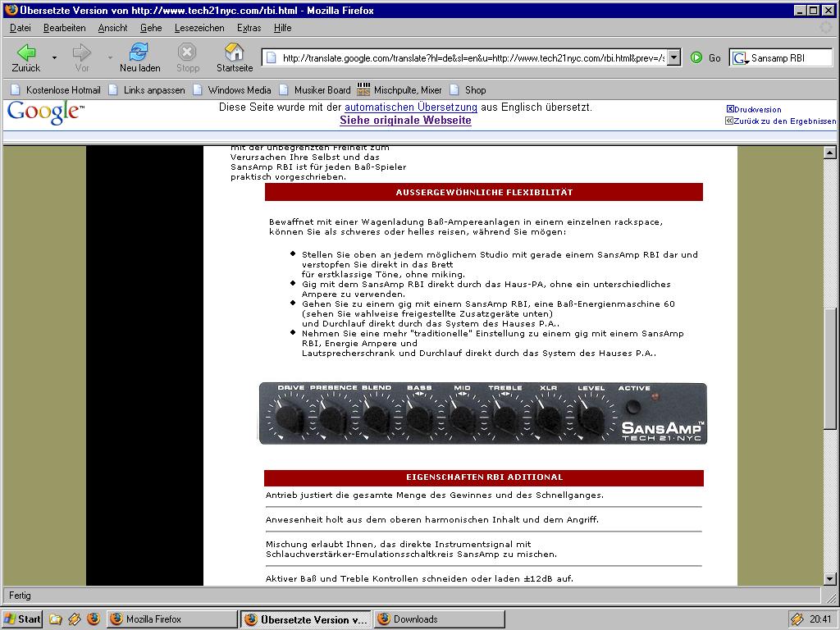Click the pencil quick launch icon
Screen dimensions: 840x630
pos(75,619)
